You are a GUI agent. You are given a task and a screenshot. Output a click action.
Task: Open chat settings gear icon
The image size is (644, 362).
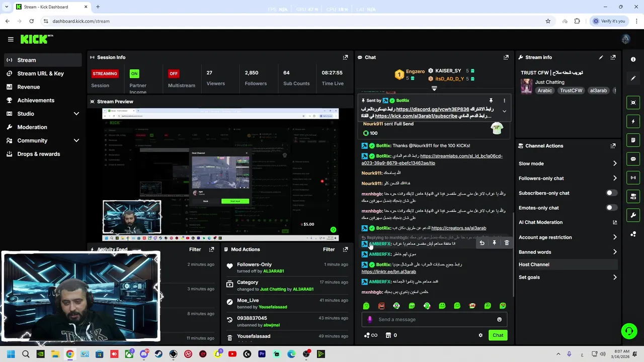pyautogui.click(x=480, y=335)
